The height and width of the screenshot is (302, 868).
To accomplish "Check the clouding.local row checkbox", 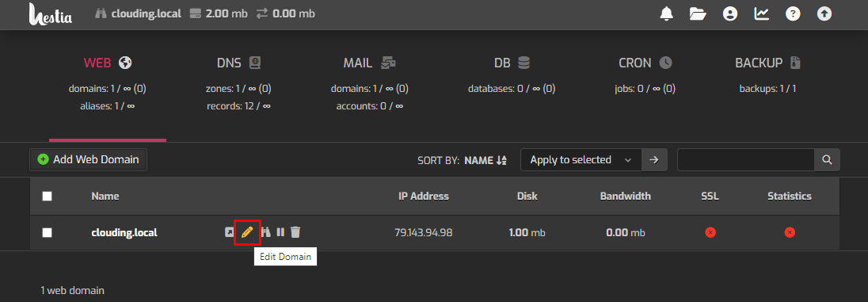I will pyautogui.click(x=47, y=233).
